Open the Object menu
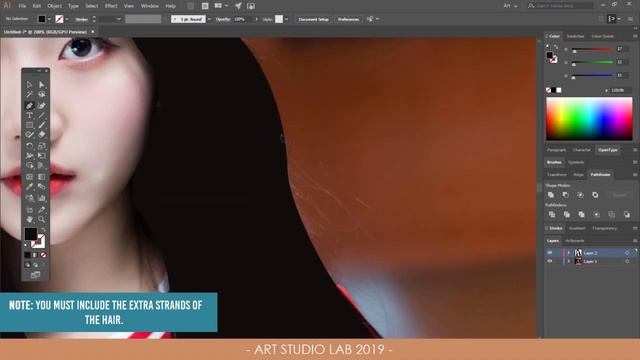The width and height of the screenshot is (640, 360). click(x=54, y=6)
